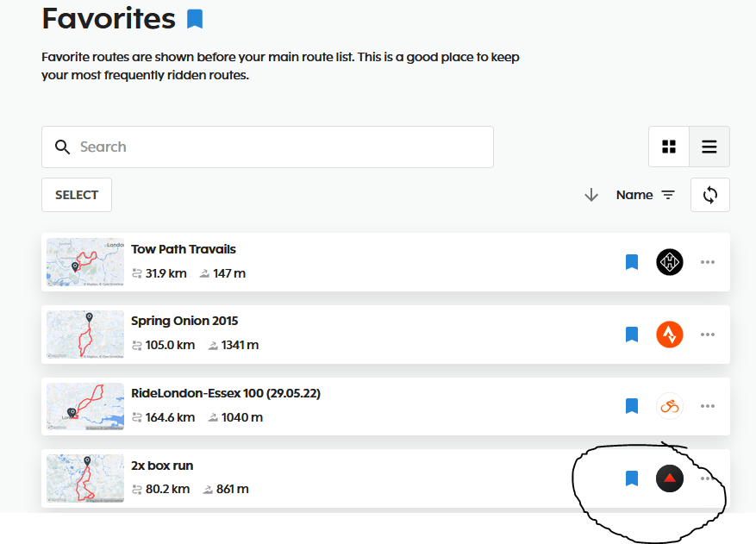The image size is (756, 544).
Task: Switch to grid view layout
Action: [669, 147]
